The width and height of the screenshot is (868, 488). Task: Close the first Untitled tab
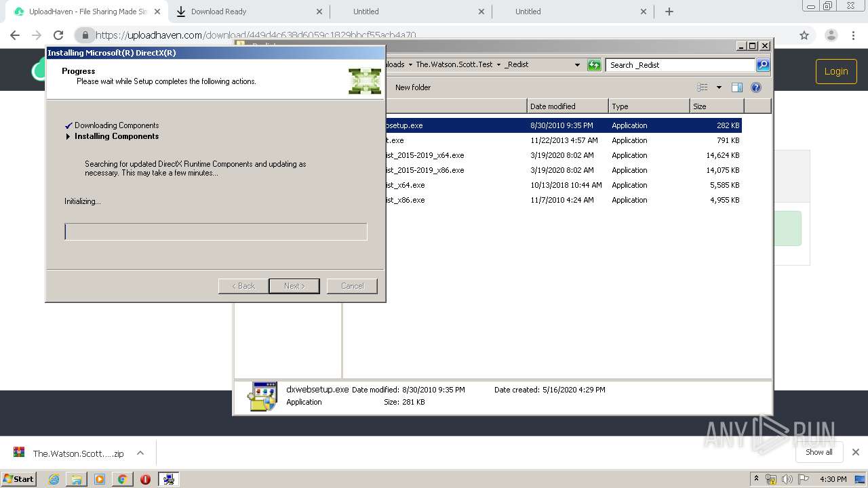tap(481, 12)
